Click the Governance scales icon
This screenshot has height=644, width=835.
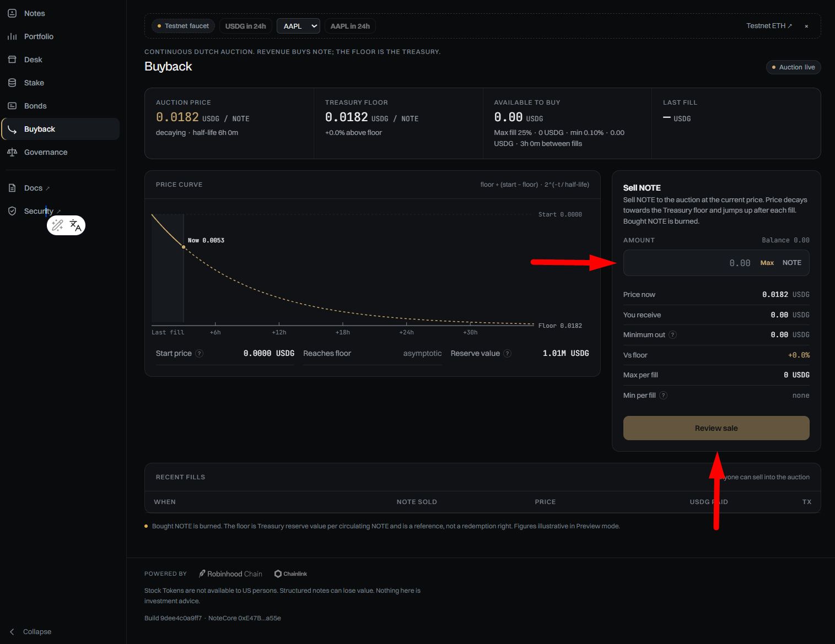pos(12,152)
